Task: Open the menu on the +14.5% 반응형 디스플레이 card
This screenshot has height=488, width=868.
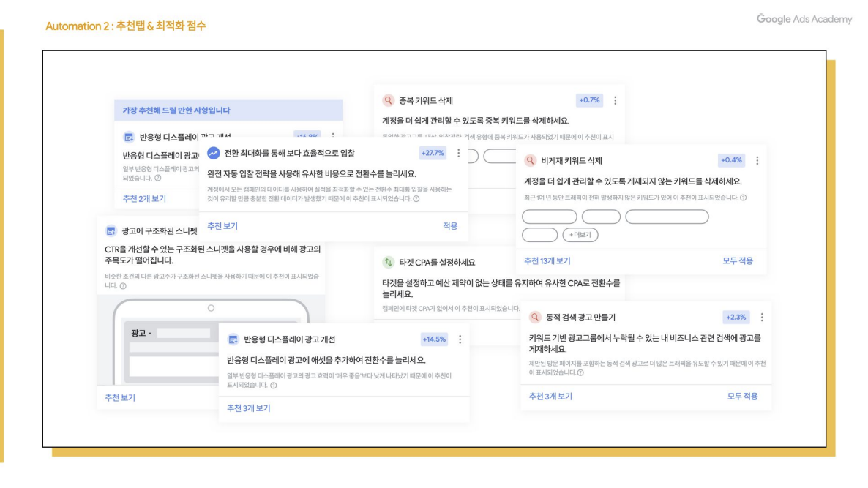Action: tap(460, 339)
